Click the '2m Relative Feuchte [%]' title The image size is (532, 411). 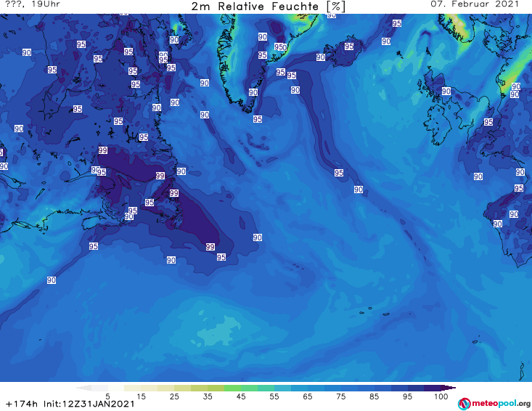(268, 7)
